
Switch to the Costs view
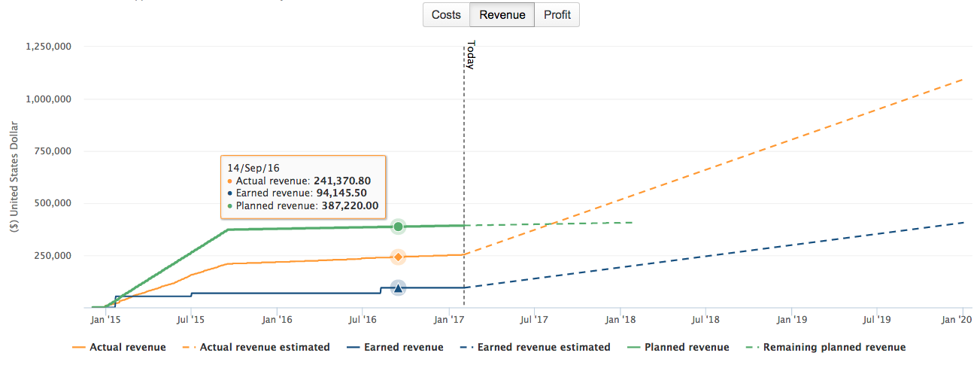pos(446,15)
